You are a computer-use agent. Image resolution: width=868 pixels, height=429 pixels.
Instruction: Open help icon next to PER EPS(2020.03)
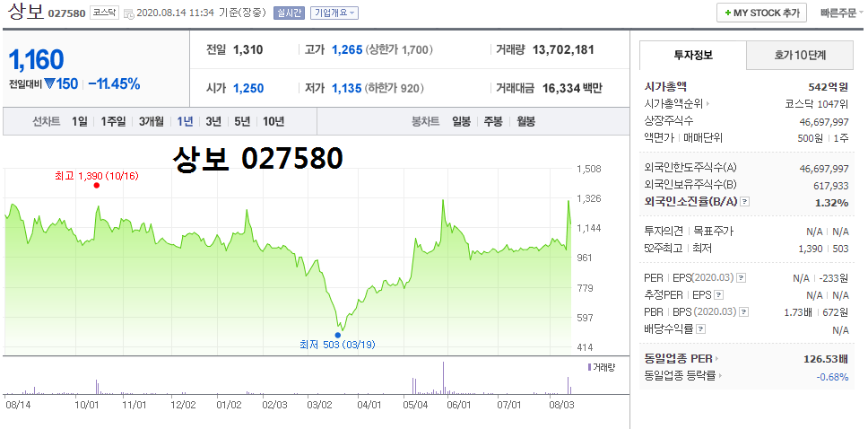coord(742,277)
